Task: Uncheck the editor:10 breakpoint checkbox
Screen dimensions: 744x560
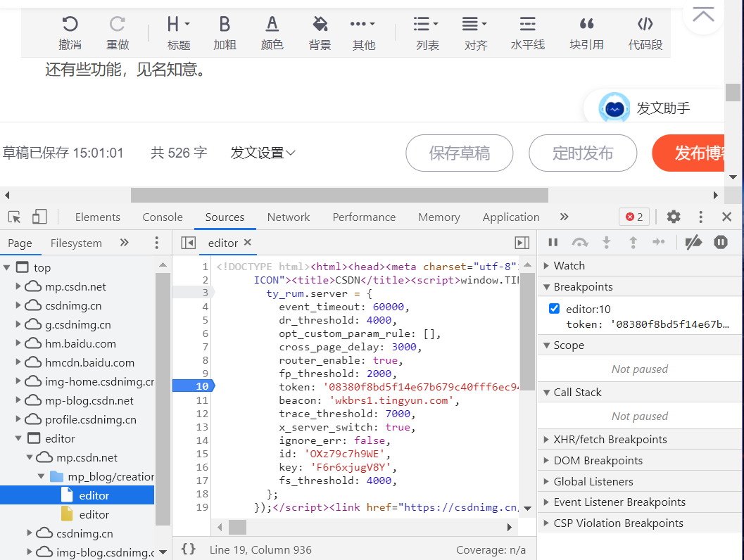Action: (x=554, y=309)
